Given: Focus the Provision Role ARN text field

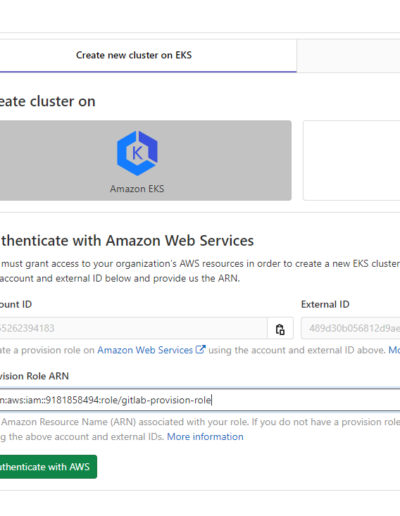Looking at the screenshot, I should click(200, 400).
